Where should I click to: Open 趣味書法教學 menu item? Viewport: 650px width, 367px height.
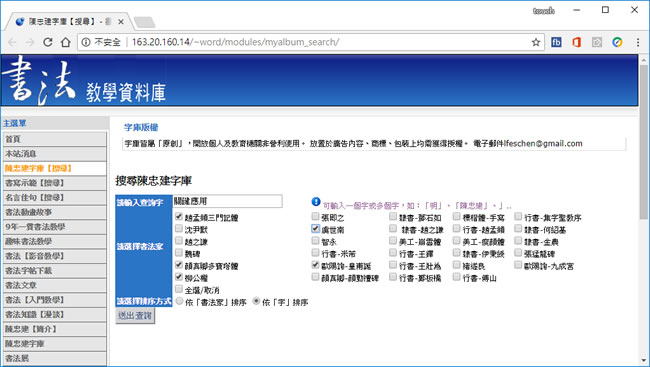[x=54, y=241]
